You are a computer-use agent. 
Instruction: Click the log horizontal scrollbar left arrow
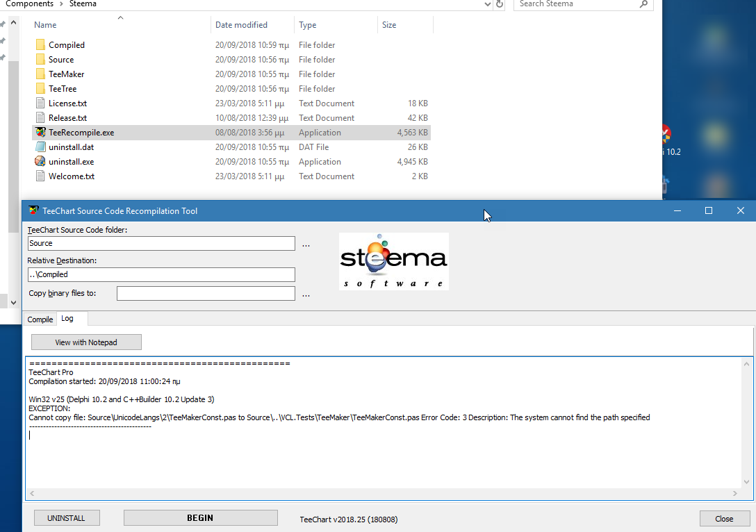pos(32,493)
